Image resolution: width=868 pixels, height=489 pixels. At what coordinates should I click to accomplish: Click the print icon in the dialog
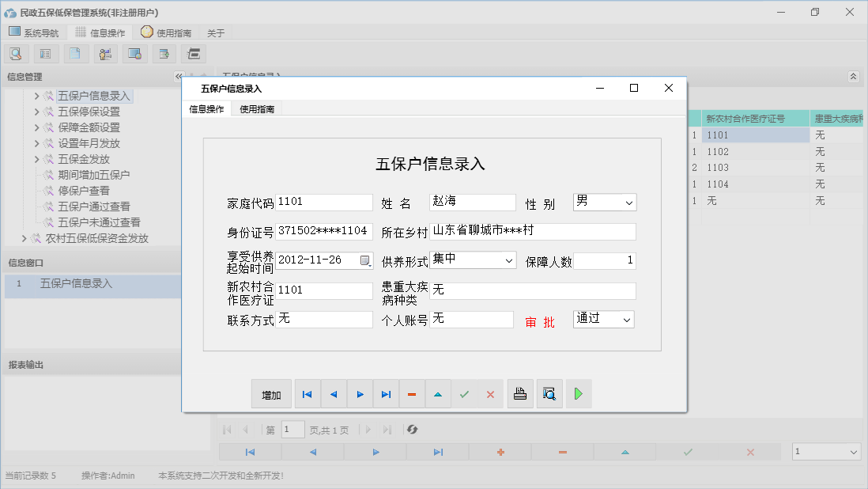pos(520,393)
